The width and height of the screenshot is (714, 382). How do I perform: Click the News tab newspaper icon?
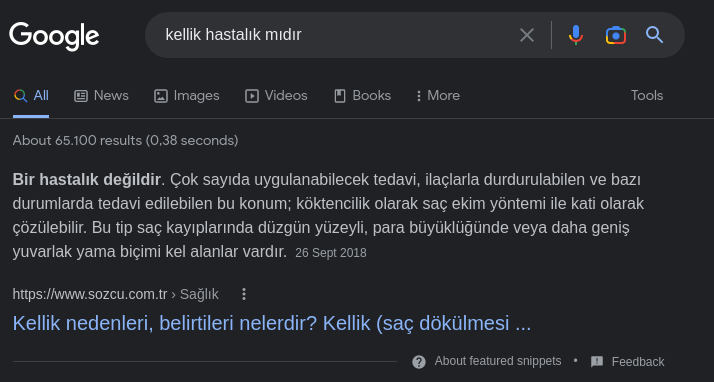tap(81, 96)
